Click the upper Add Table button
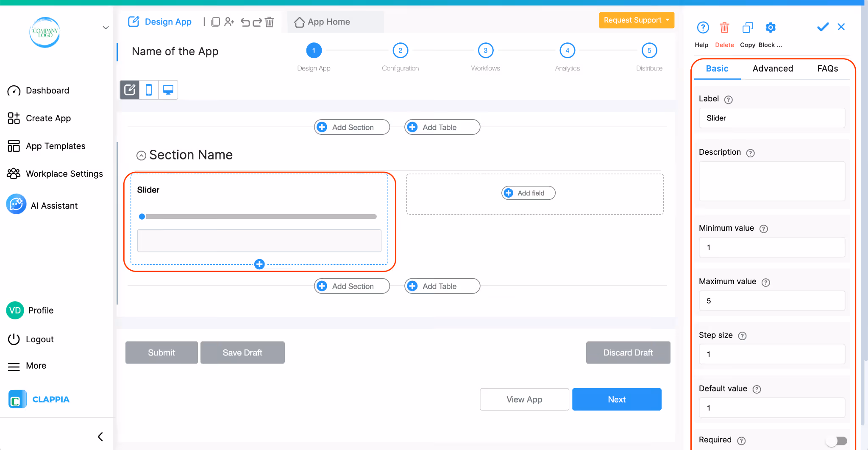This screenshot has height=450, width=868. [x=442, y=127]
